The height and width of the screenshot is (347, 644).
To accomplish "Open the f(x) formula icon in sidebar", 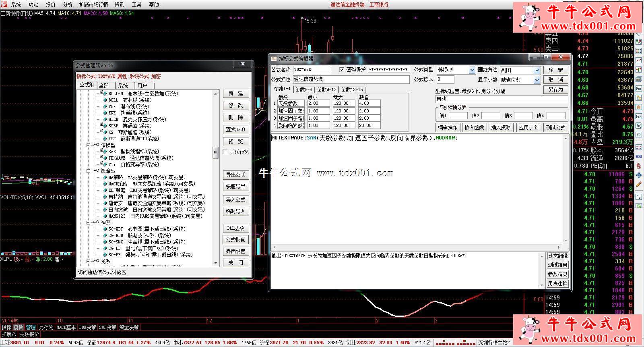I will coord(638,125).
